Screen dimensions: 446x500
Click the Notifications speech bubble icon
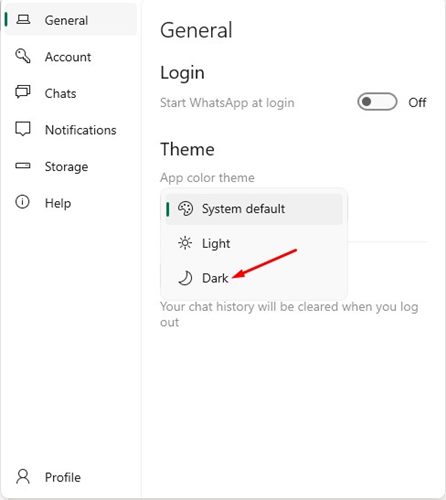[x=23, y=129]
